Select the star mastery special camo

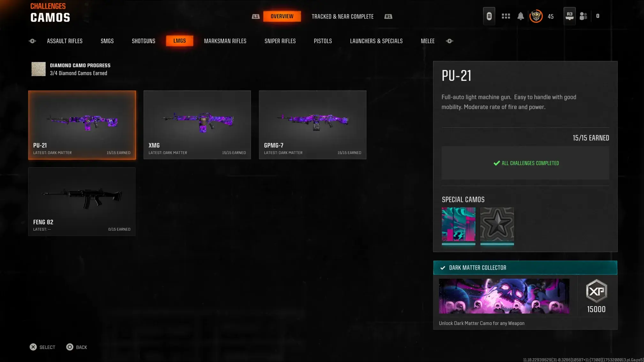pyautogui.click(x=497, y=225)
